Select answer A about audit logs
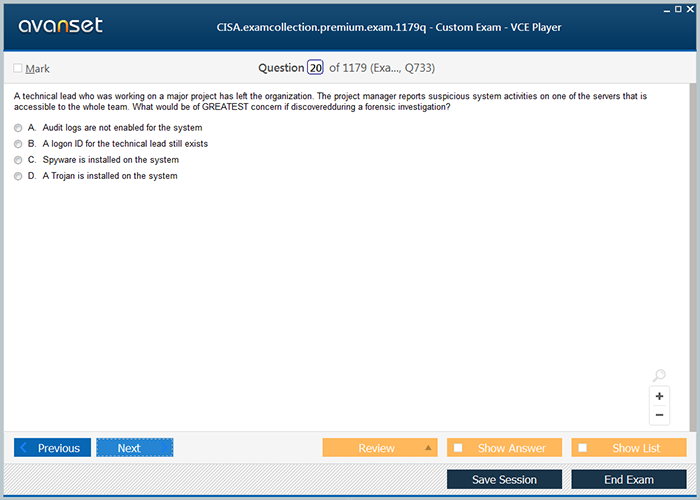The height and width of the screenshot is (500, 700). tap(18, 128)
